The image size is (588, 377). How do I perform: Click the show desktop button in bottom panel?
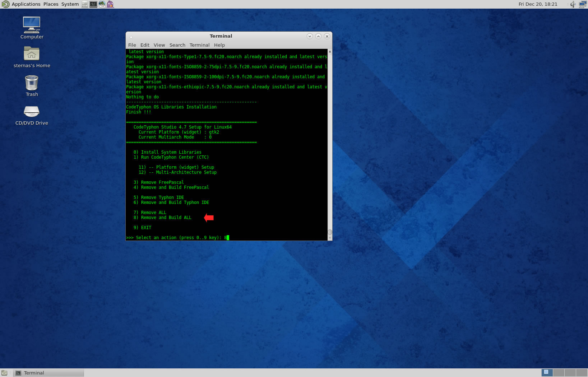tap(4, 373)
